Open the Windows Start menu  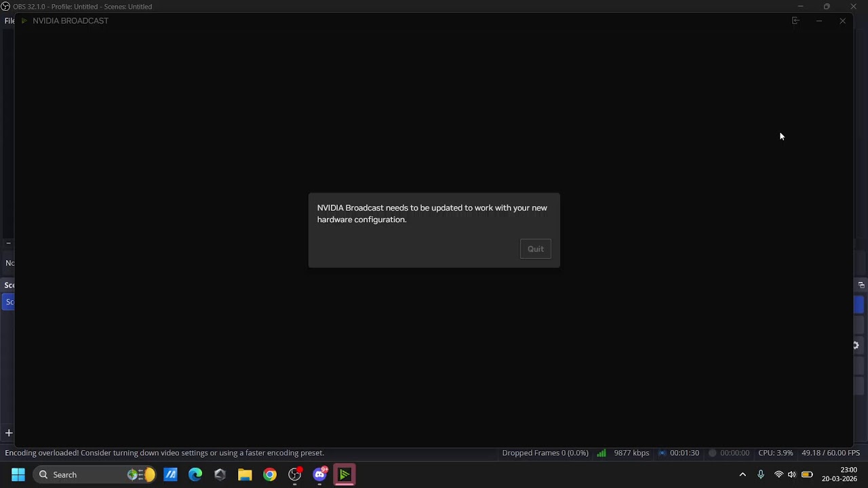[x=18, y=474]
